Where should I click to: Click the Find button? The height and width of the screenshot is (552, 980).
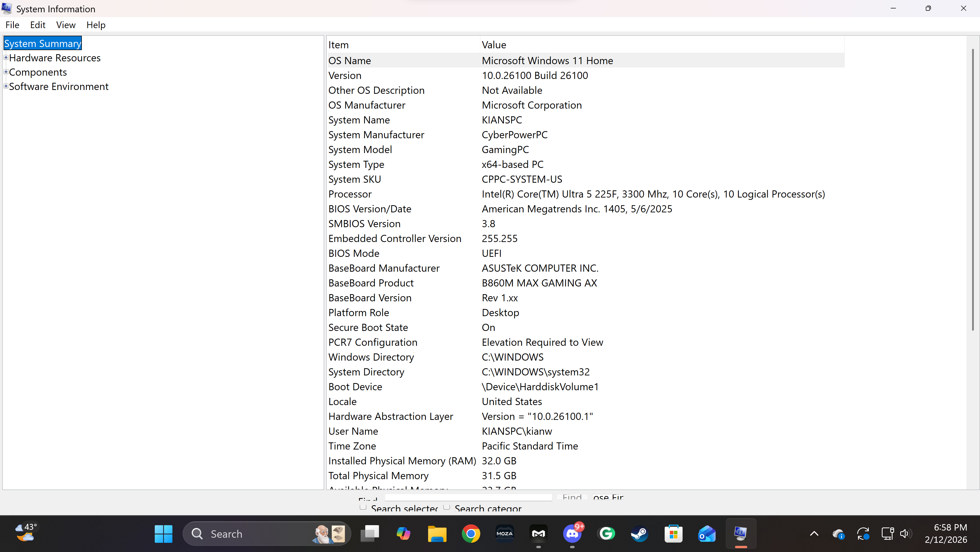572,497
